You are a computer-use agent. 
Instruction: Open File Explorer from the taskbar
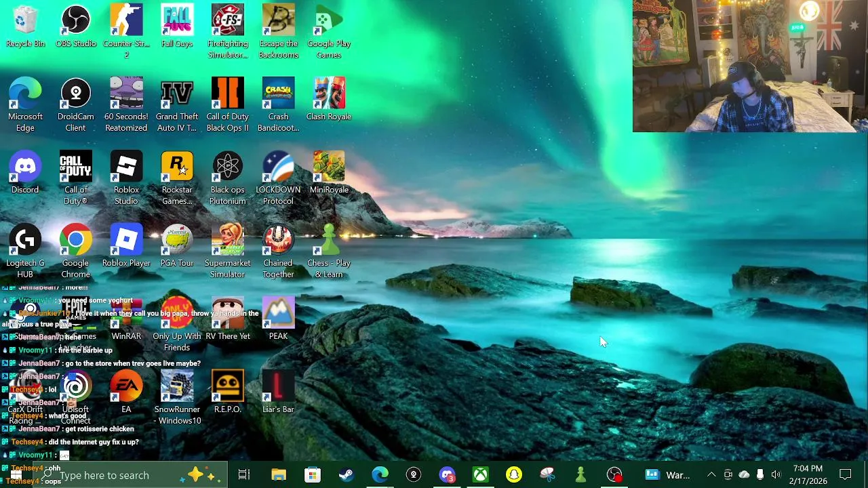pyautogui.click(x=279, y=475)
